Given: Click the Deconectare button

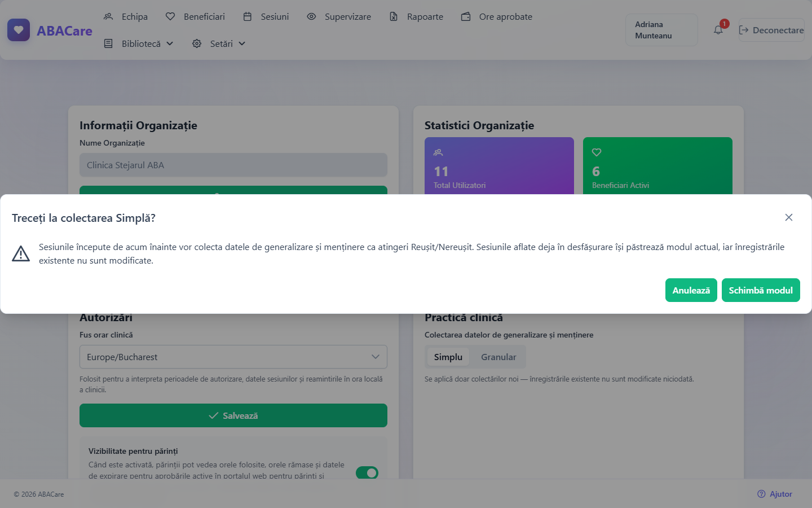Looking at the screenshot, I should (771, 30).
